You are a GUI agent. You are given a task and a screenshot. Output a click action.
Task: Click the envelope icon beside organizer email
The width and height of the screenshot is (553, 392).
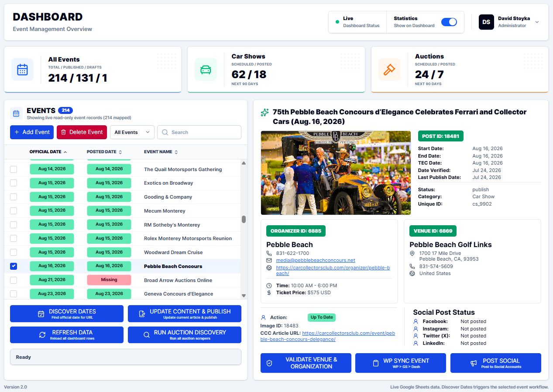[269, 260]
